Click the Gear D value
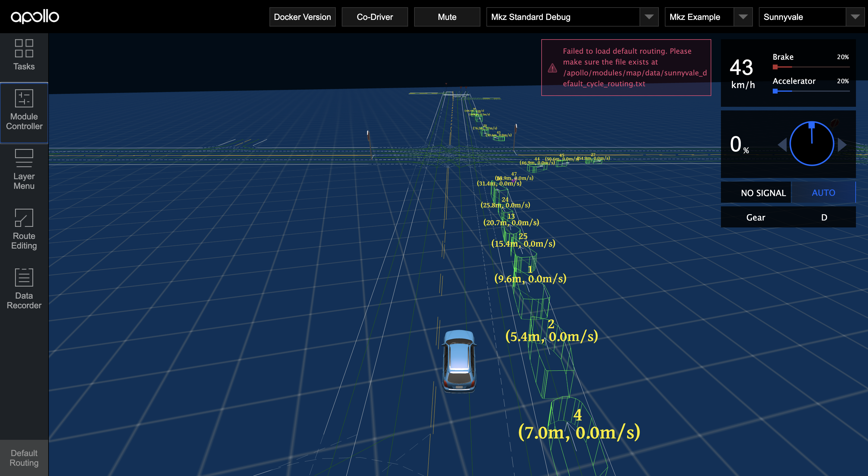Viewport: 868px width, 476px height. 824,217
